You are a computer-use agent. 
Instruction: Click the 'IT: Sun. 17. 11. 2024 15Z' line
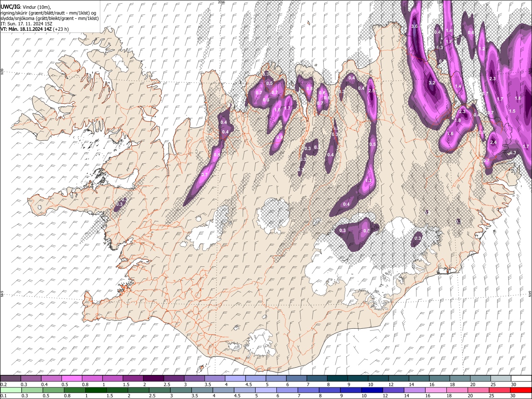(x=26, y=24)
